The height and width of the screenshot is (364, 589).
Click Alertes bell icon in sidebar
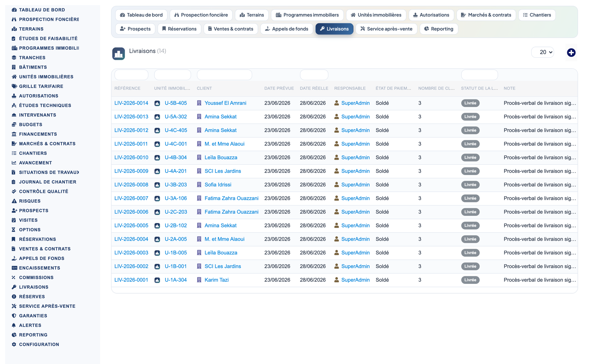pos(14,325)
